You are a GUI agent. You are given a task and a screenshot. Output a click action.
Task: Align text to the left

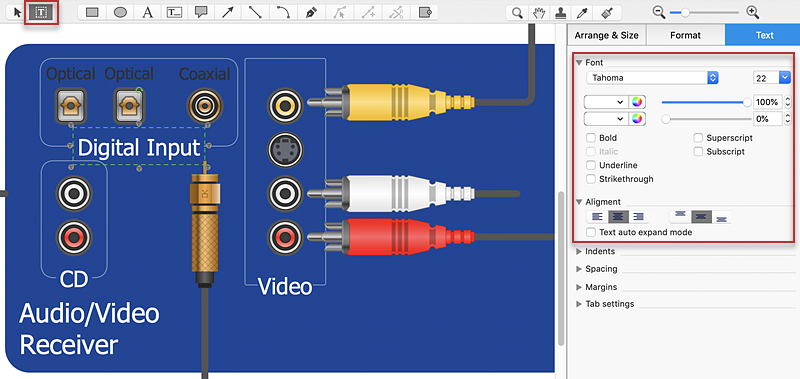pos(597,217)
